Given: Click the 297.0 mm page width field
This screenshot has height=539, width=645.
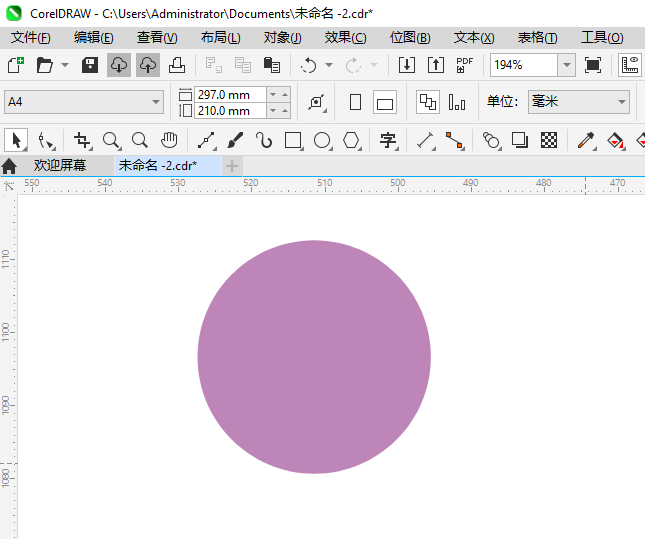Looking at the screenshot, I should [x=230, y=95].
